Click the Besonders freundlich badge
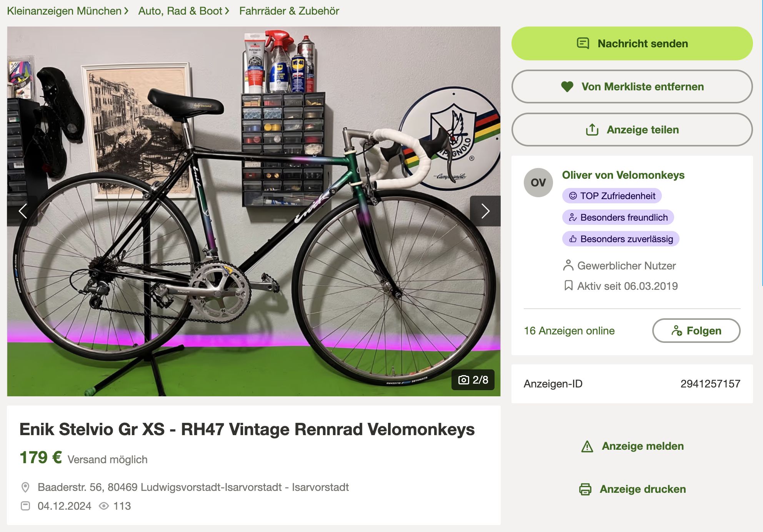 (618, 217)
